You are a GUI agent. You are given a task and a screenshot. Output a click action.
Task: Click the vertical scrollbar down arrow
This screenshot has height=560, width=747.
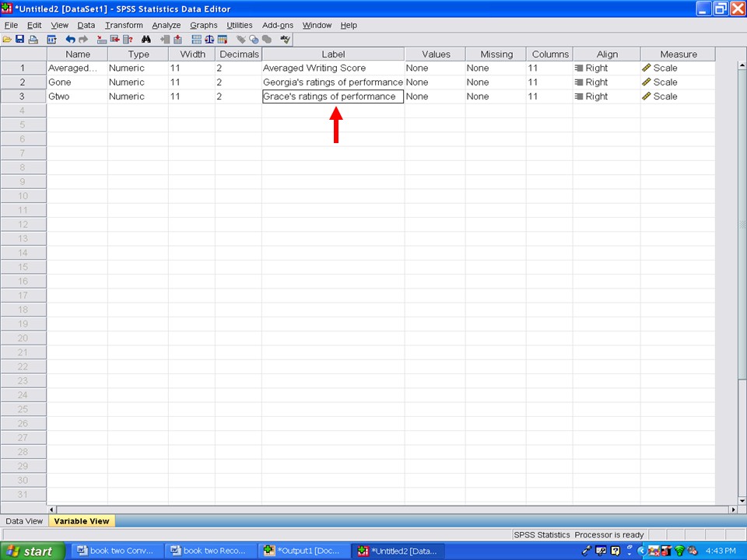[x=742, y=499]
